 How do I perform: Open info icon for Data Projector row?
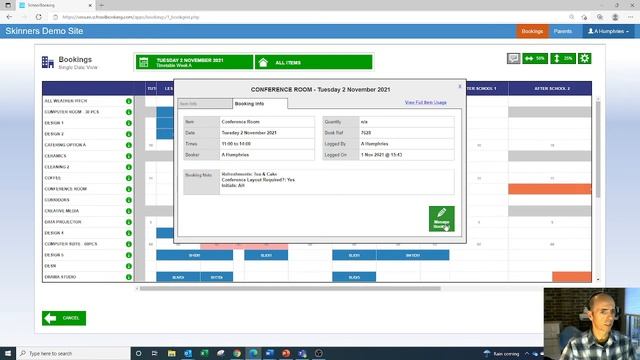click(129, 222)
